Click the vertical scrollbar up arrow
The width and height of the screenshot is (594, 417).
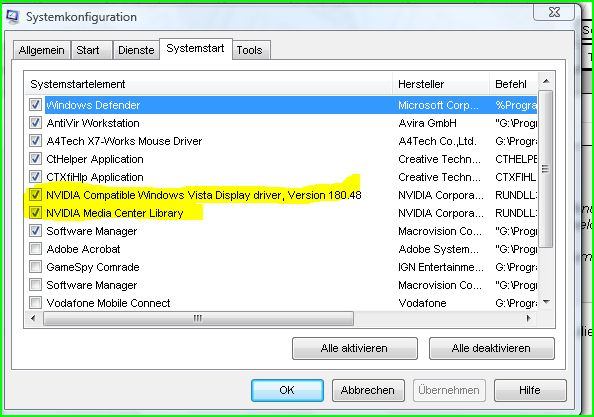[546, 81]
